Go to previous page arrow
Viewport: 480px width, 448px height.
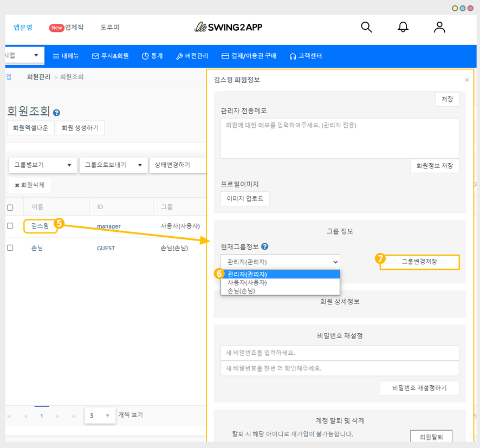point(25,416)
